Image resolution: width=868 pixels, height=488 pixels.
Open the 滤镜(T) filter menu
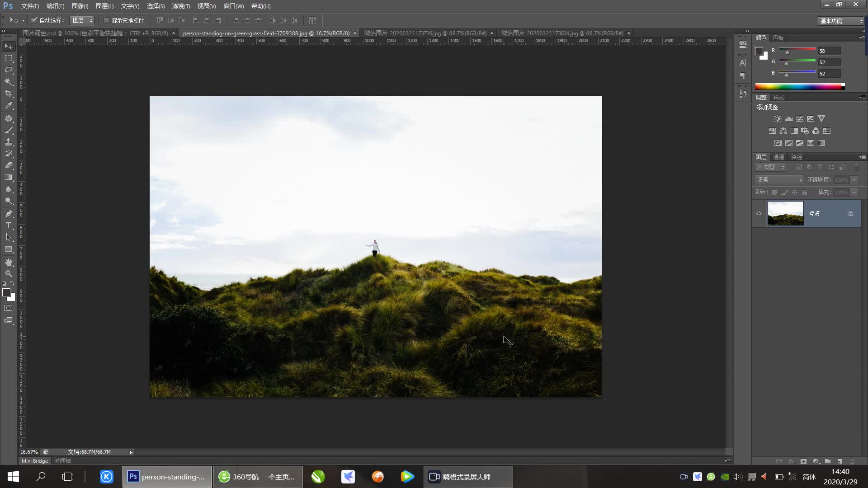[181, 6]
